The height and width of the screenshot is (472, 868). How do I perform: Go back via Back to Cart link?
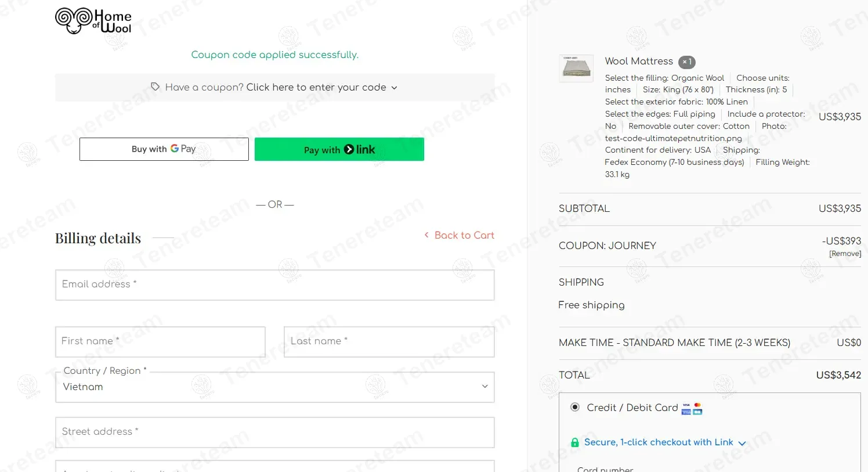(464, 235)
